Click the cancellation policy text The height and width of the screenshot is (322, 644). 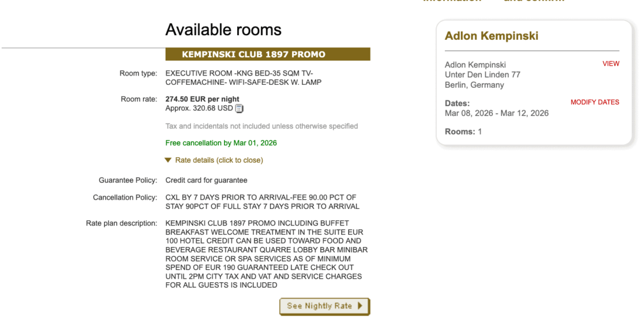pyautogui.click(x=262, y=202)
